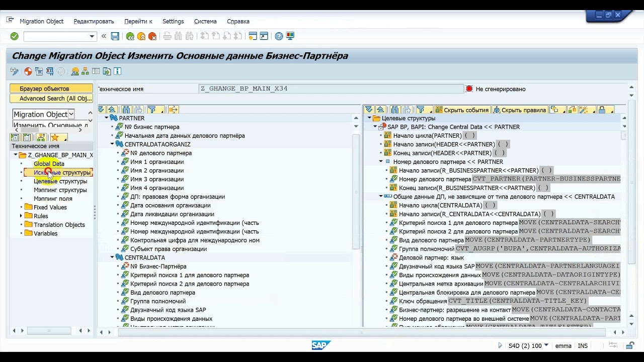Click the orange Exit icon
644x362 pixels.
[x=141, y=36]
